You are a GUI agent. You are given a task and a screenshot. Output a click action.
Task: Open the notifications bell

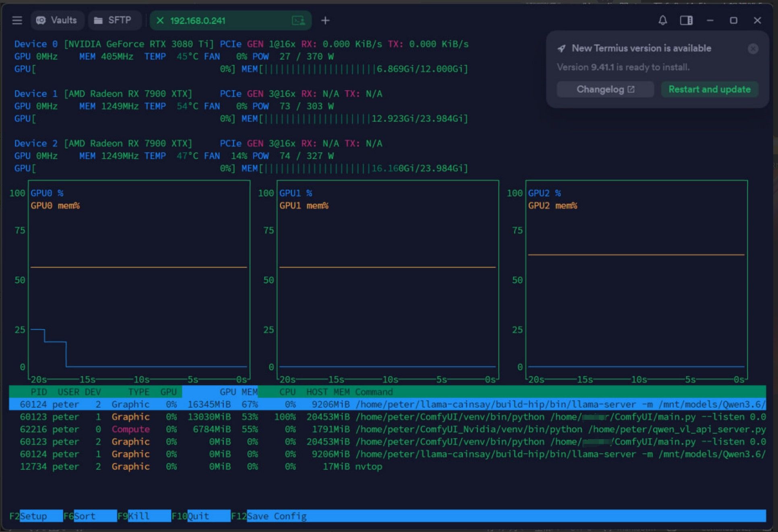tap(662, 21)
